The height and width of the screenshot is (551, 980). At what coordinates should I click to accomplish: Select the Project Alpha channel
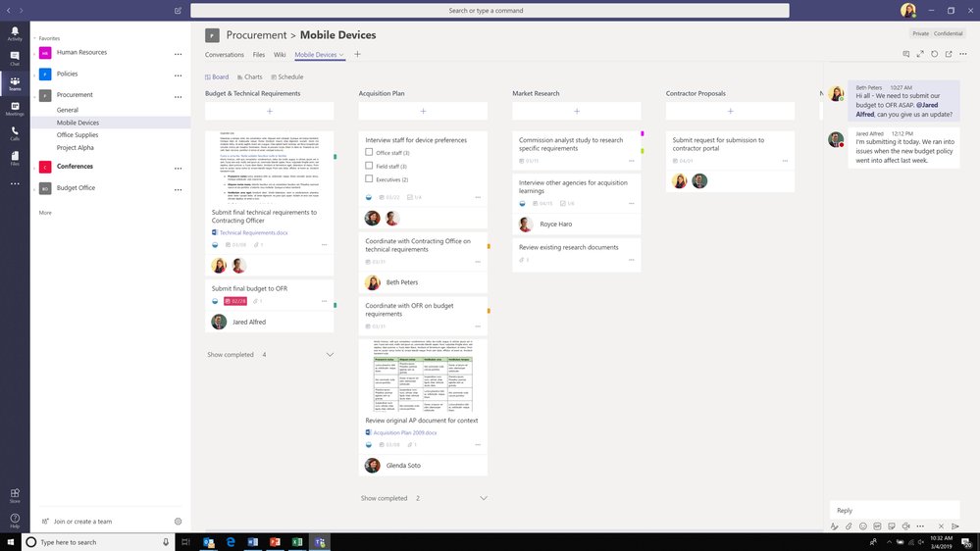[75, 148]
